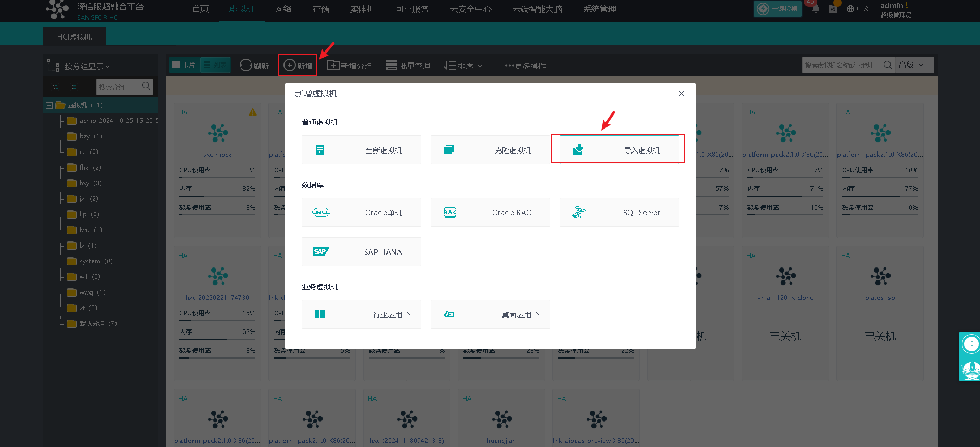Viewport: 980px width, 447px height.
Task: Select the SAP HANA option
Action: click(361, 252)
